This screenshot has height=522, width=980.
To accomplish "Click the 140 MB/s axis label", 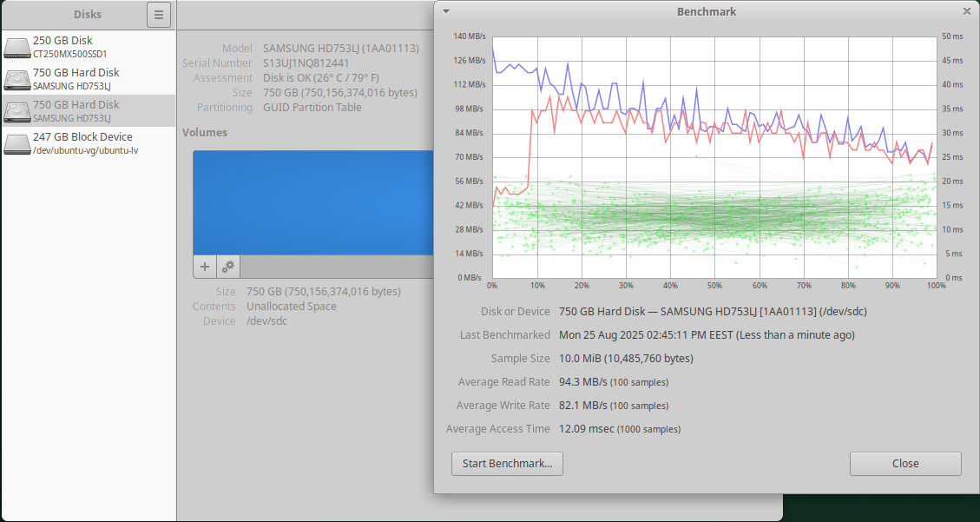I will [469, 36].
